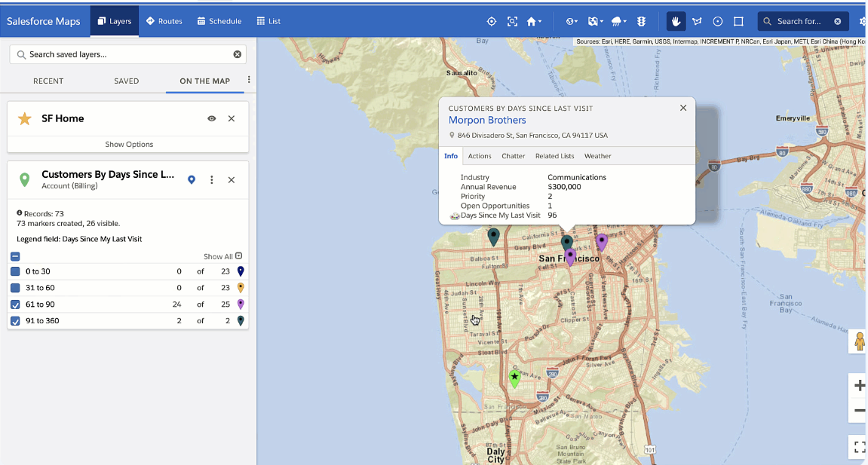Screen dimensions: 868x465
Task: Close the Morpon Brothers popup
Action: 683,108
